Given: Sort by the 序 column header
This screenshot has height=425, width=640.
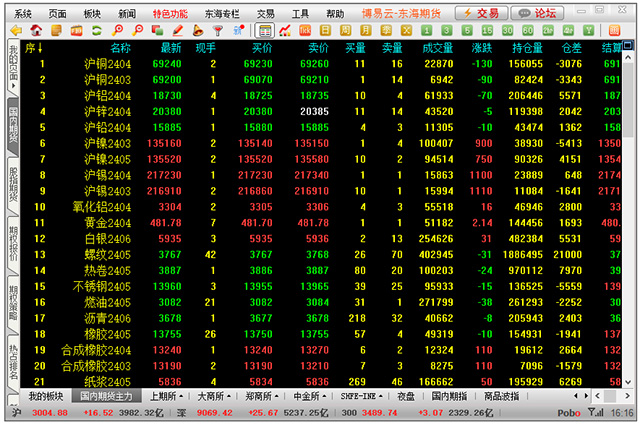Looking at the screenshot, I should [x=33, y=48].
